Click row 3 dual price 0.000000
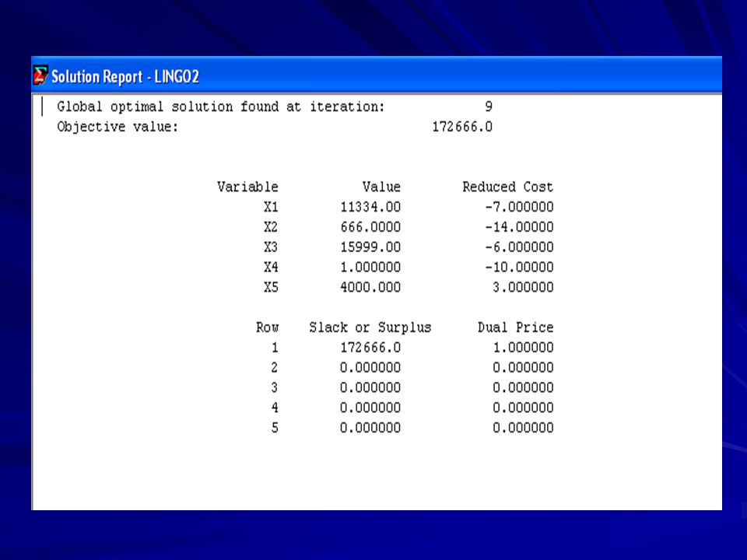This screenshot has width=747, height=560. 523,387
